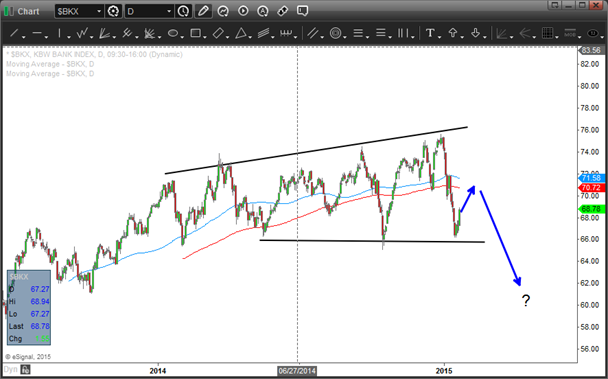Select the concentric circles tool
The height and width of the screenshot is (379, 608).
tap(335, 33)
